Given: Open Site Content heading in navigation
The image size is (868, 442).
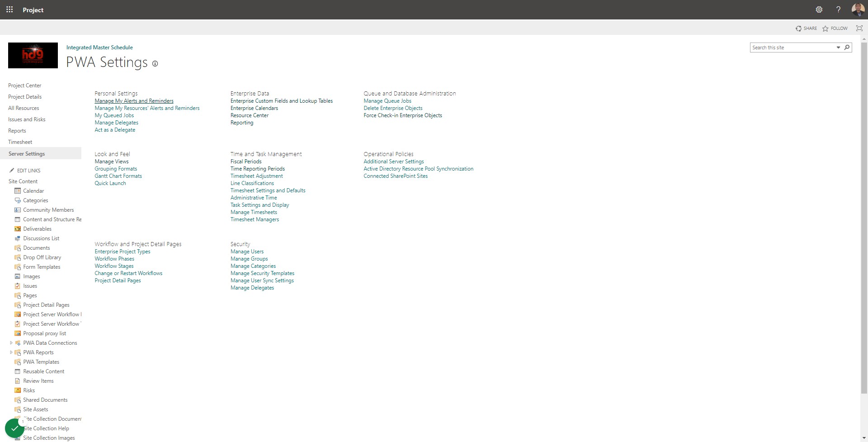Looking at the screenshot, I should [23, 181].
